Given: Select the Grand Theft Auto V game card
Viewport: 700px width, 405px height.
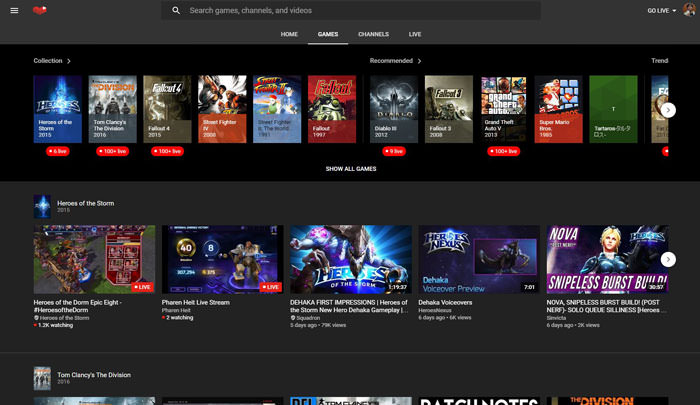Looking at the screenshot, I should (505, 108).
